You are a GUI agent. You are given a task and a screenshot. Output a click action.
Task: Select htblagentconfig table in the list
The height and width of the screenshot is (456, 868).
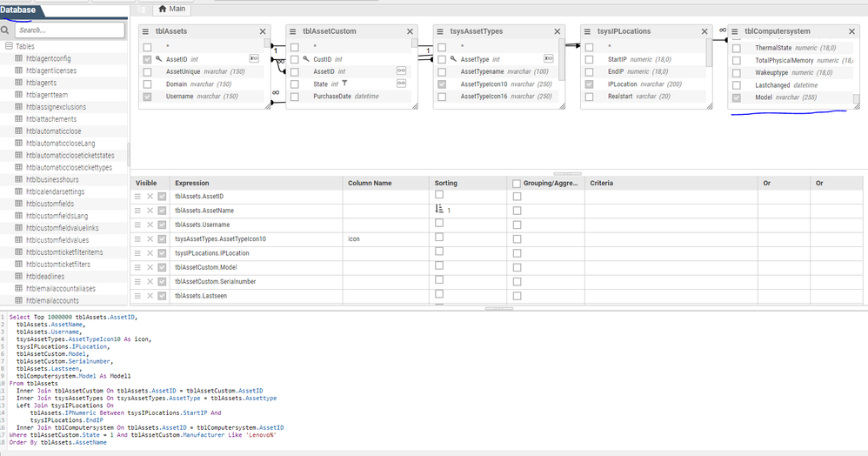point(47,58)
